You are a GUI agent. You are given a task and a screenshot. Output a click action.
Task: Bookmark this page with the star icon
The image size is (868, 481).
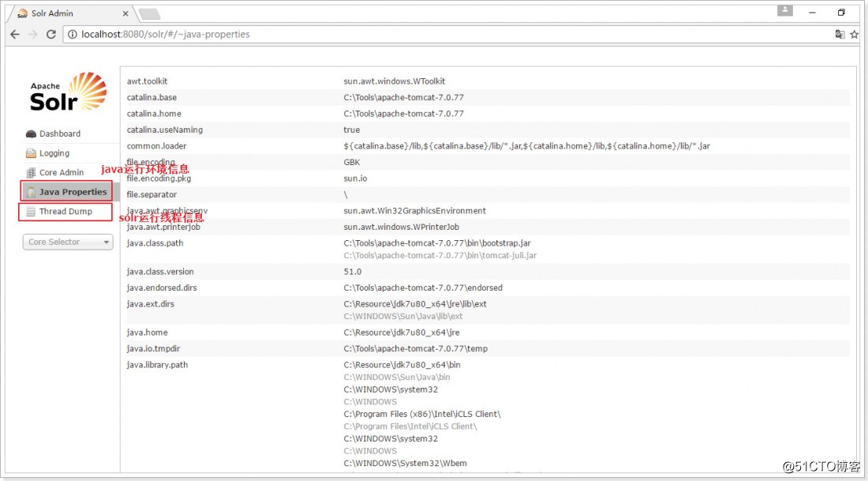click(855, 35)
